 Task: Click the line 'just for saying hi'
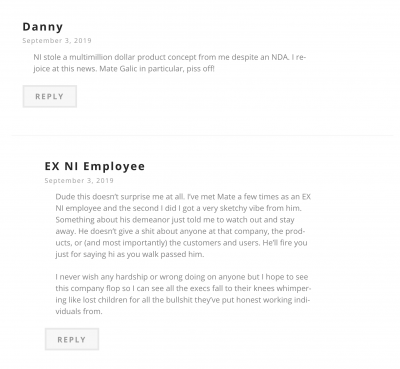pyautogui.click(x=130, y=254)
